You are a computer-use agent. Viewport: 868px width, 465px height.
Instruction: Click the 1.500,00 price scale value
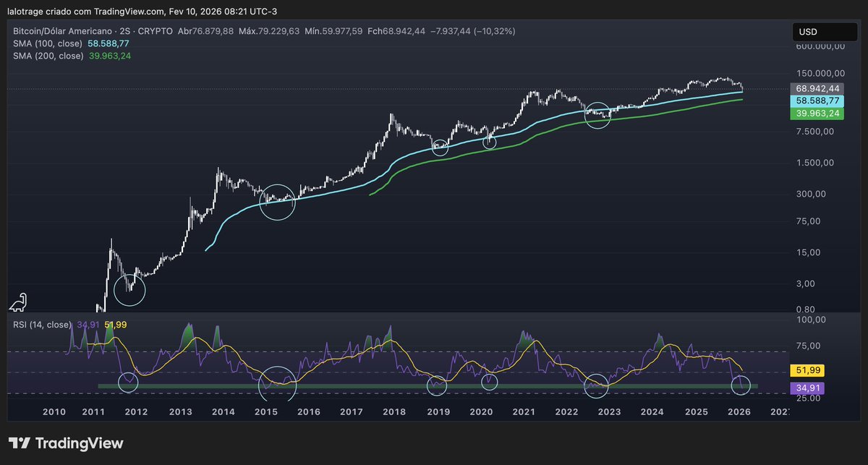tap(817, 163)
